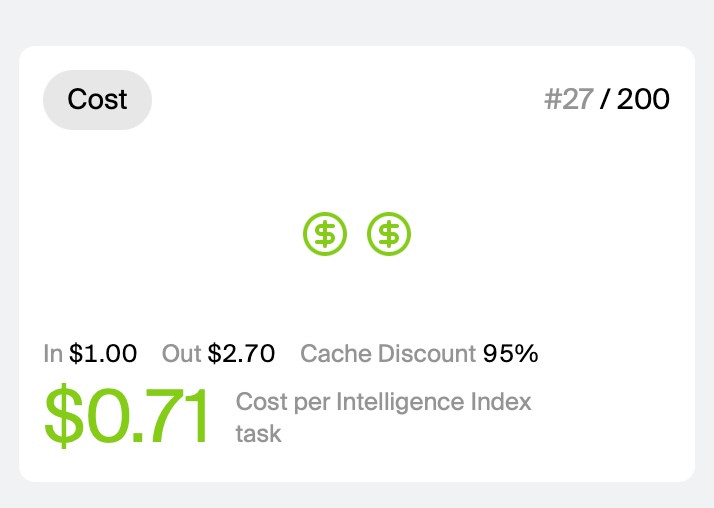Image resolution: width=714 pixels, height=508 pixels.
Task: Click the 95% cache discount value
Action: 510,353
